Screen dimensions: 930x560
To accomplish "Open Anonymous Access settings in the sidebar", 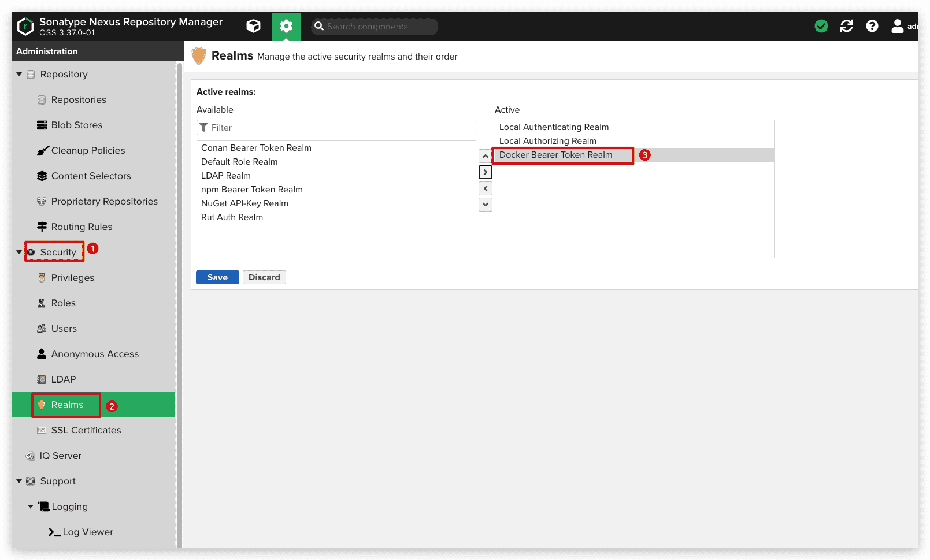I will click(95, 354).
